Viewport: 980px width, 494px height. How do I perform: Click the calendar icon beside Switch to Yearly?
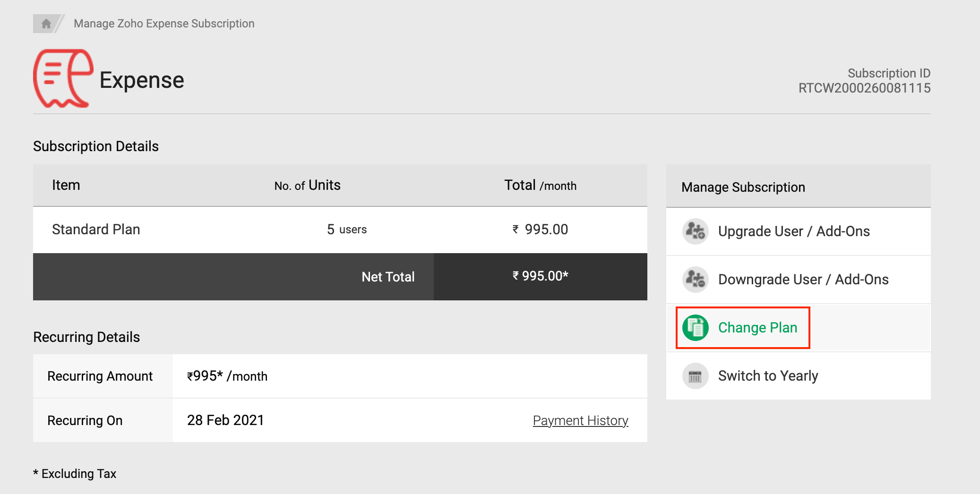[695, 375]
